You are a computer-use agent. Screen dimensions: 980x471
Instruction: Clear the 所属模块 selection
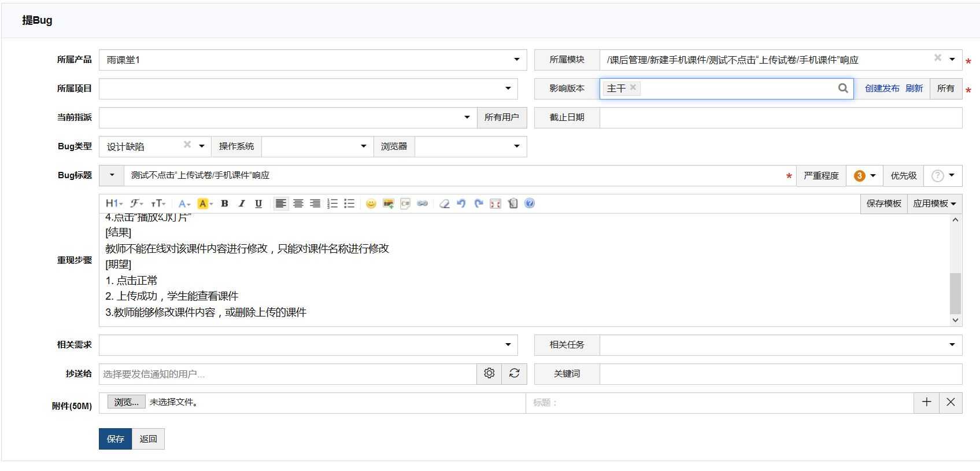click(x=938, y=57)
